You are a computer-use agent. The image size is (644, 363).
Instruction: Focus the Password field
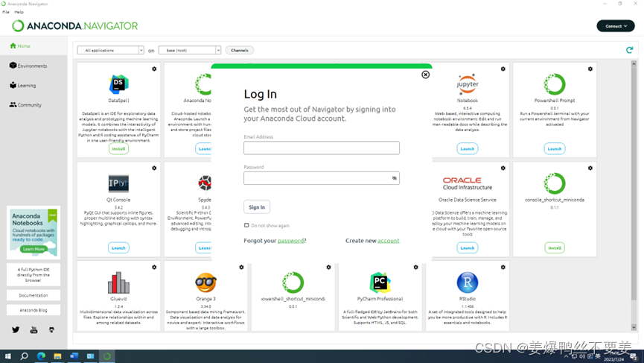click(x=321, y=178)
